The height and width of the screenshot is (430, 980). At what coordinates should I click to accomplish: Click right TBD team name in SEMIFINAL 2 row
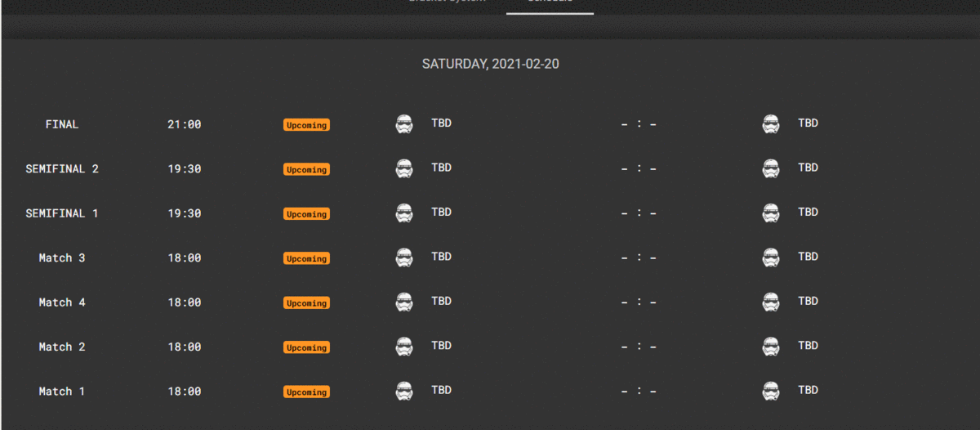[x=808, y=168]
